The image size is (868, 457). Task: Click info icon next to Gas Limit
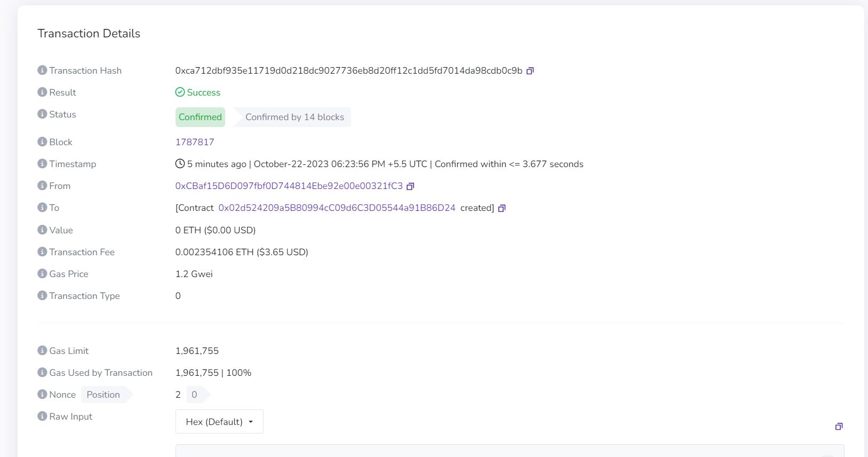coord(42,350)
